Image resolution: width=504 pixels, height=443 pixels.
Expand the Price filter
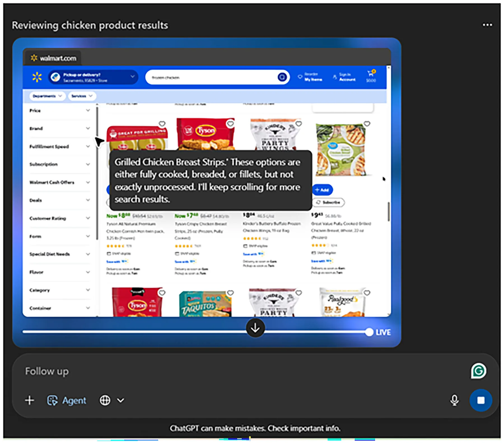click(x=60, y=110)
